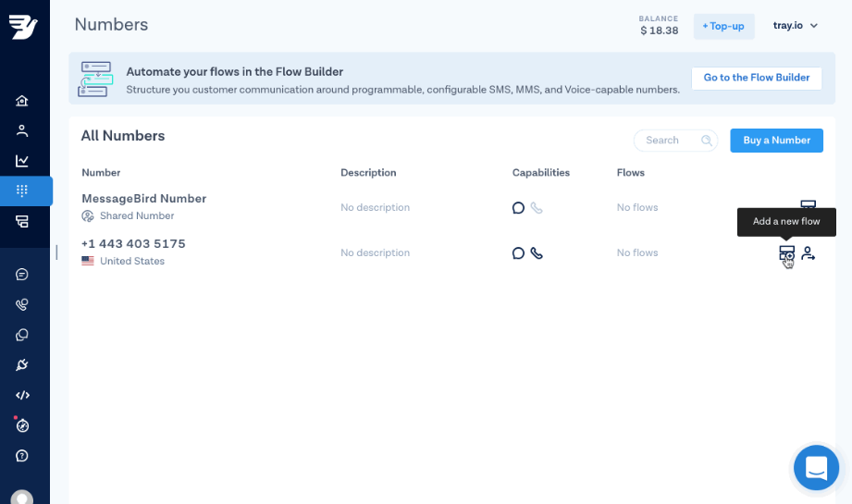Open the Developers code brackets icon
852x504 pixels.
(22, 395)
